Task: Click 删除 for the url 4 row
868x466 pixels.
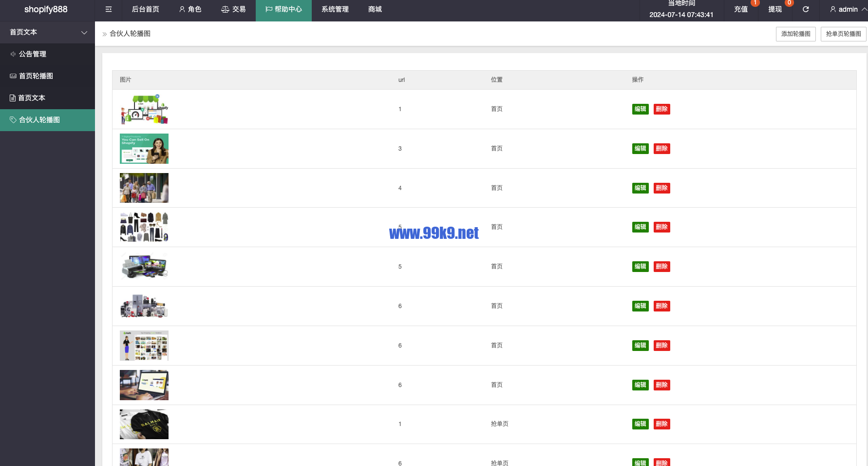Action: (662, 188)
